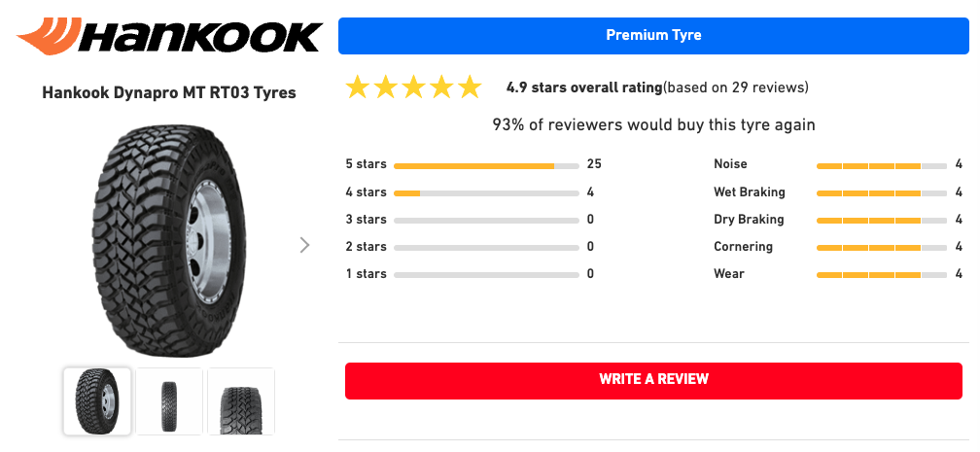Select the first tyre angle thumbnail
Image resolution: width=980 pixels, height=452 pixels.
tap(97, 400)
